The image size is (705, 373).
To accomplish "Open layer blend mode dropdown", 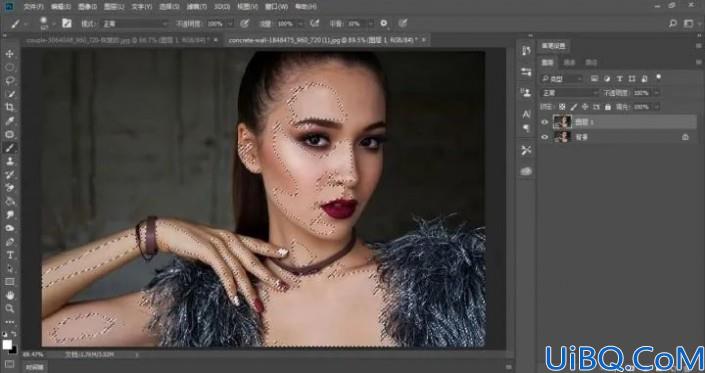I will click(x=570, y=93).
